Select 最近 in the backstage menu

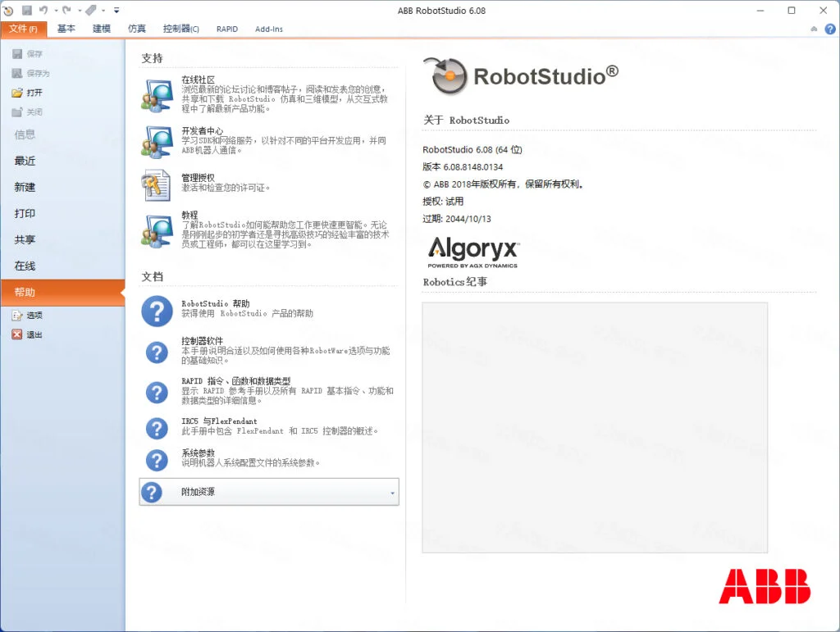click(x=25, y=161)
